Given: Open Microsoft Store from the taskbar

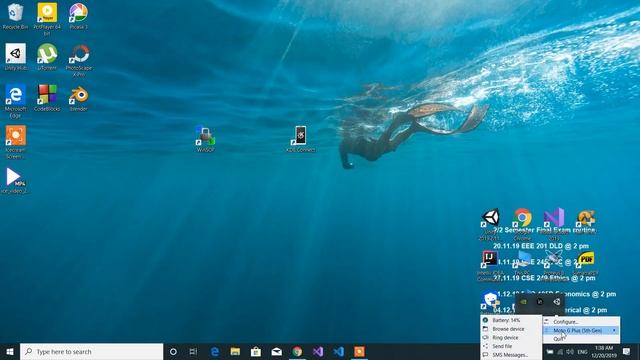Looking at the screenshot, I should click(256, 351).
